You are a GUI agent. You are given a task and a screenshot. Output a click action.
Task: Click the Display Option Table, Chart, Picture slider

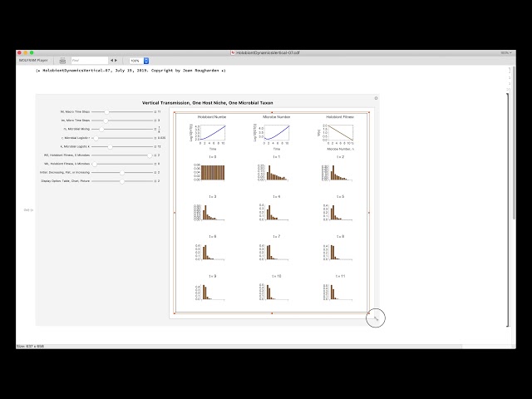122,181
